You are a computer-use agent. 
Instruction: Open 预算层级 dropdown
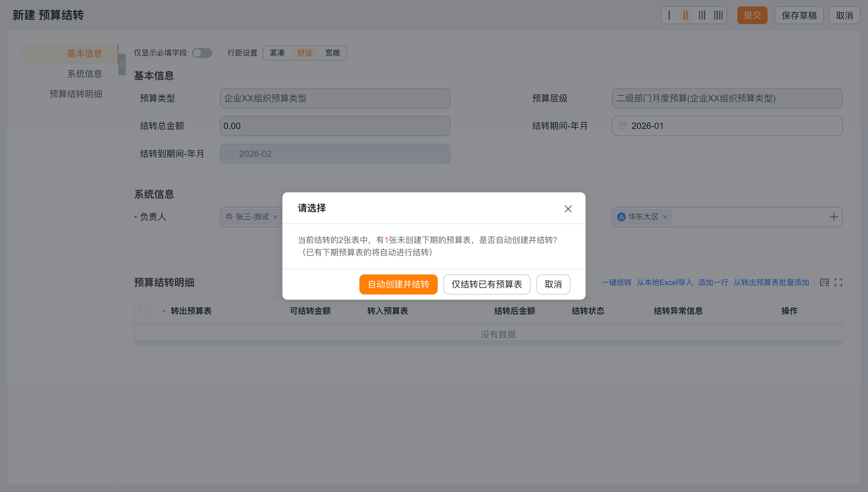tap(727, 98)
